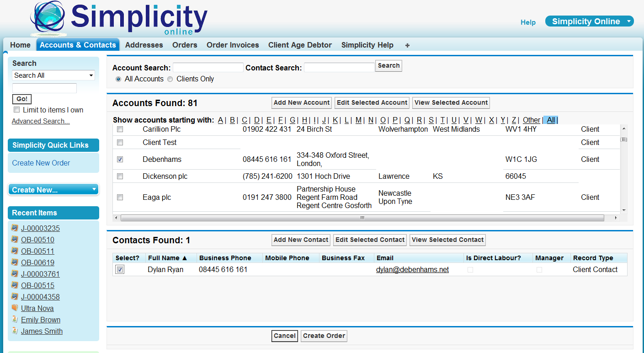Open the dylan@debenhams.net email link
The image size is (644, 353).
click(x=412, y=269)
